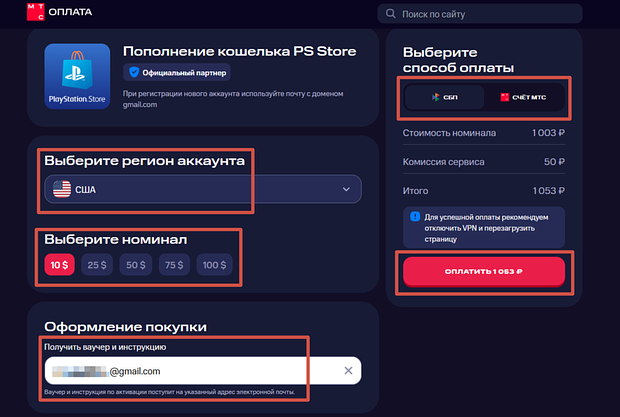Viewport: 620px width, 417px height.
Task: Select the 10 $ denomination
Action: pyautogui.click(x=59, y=265)
